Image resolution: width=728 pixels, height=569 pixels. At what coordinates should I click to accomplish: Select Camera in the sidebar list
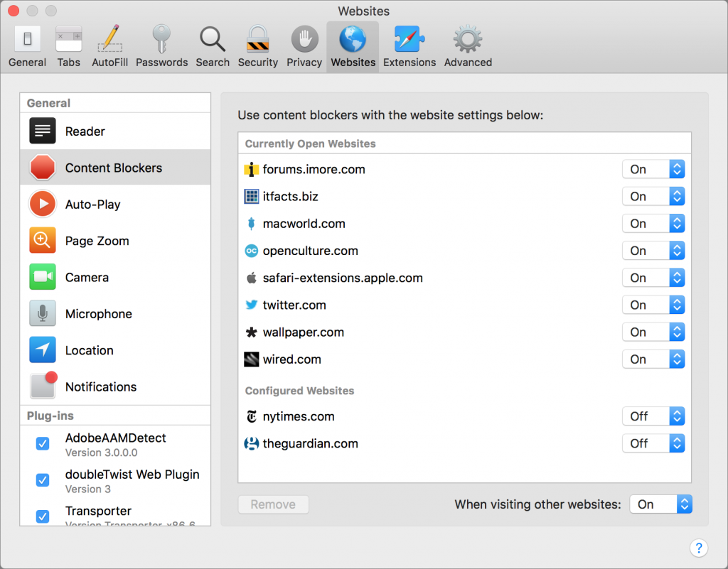115,277
